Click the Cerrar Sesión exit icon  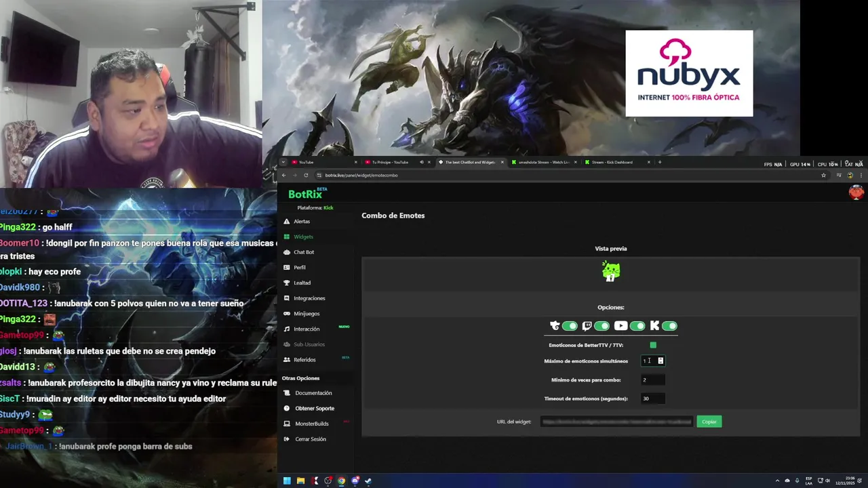[287, 439]
